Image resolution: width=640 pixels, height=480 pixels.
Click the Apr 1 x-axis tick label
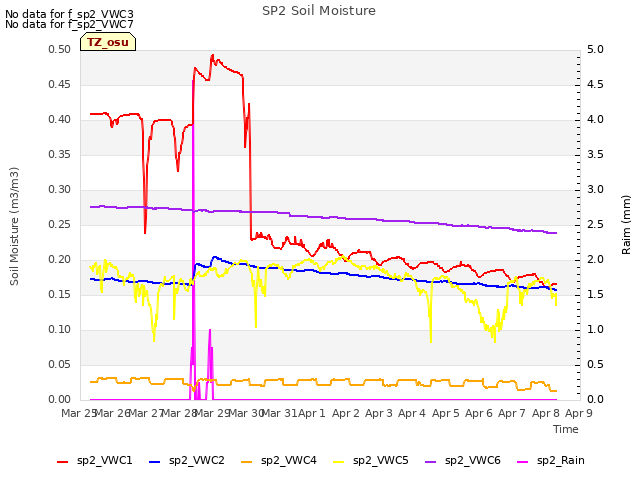312,413
